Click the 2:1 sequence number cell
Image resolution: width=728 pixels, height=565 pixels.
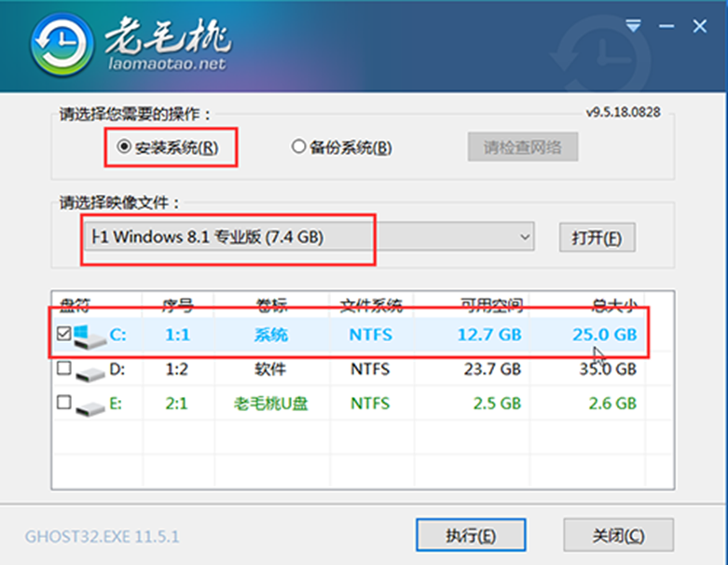click(x=177, y=404)
